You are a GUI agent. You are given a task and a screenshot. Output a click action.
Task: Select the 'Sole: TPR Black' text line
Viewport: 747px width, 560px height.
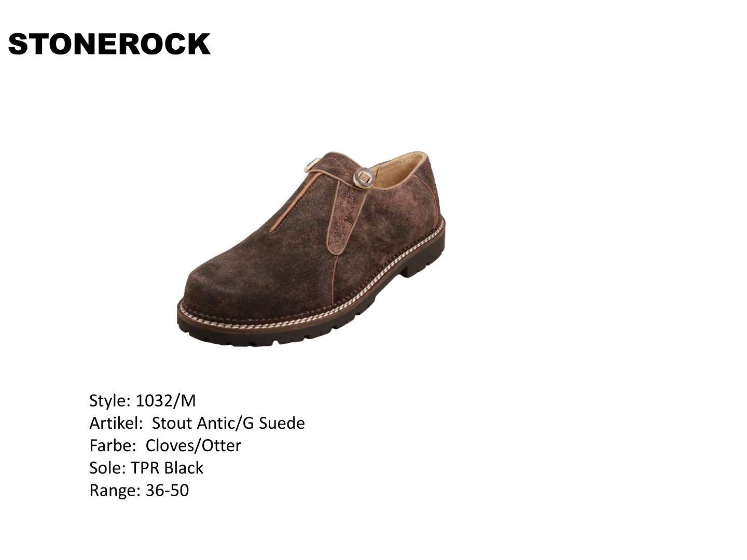coord(146,468)
